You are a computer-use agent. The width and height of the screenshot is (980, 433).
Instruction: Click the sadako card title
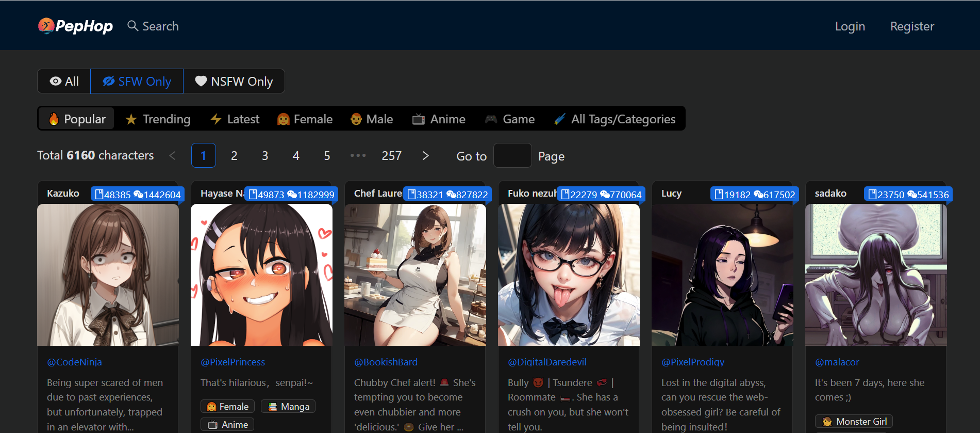pyautogui.click(x=830, y=193)
